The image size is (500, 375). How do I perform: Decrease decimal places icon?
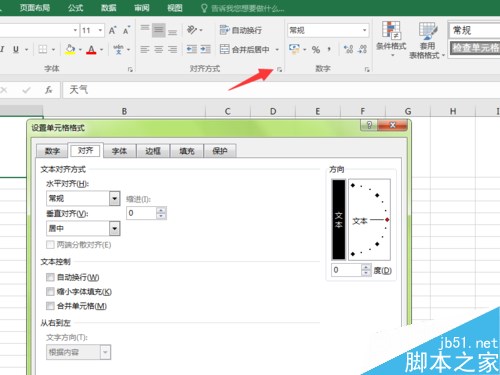tap(362, 49)
